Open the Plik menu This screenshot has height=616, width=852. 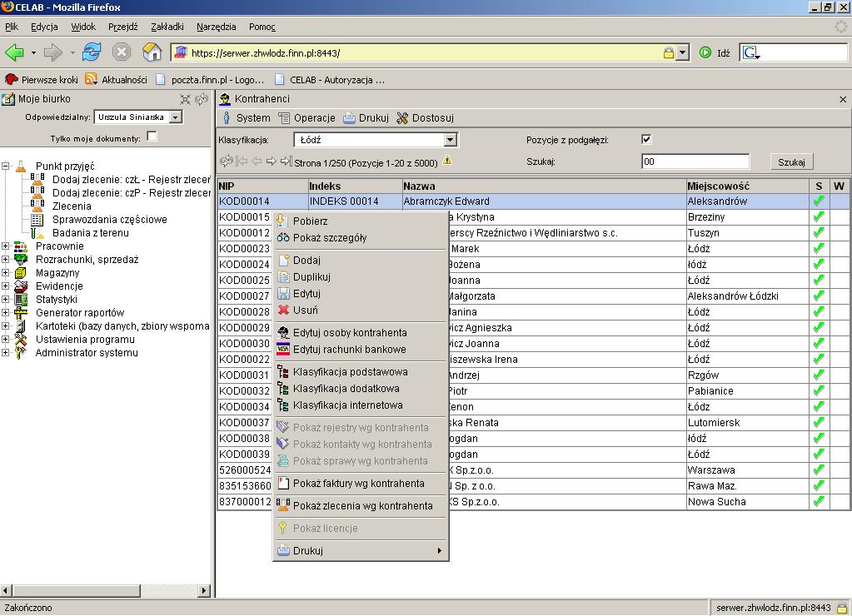pos(12,27)
